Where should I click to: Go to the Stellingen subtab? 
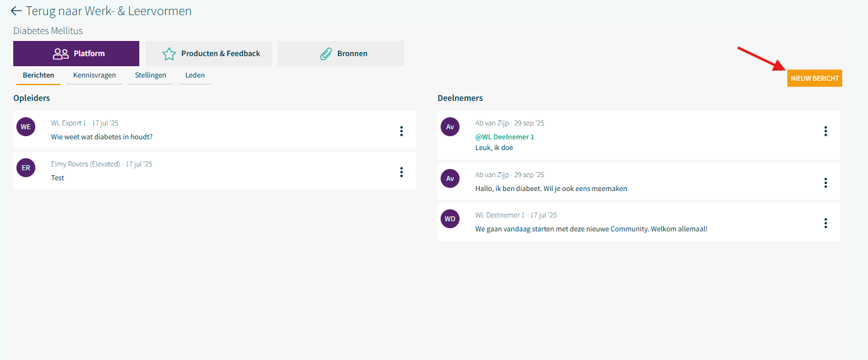coord(151,76)
